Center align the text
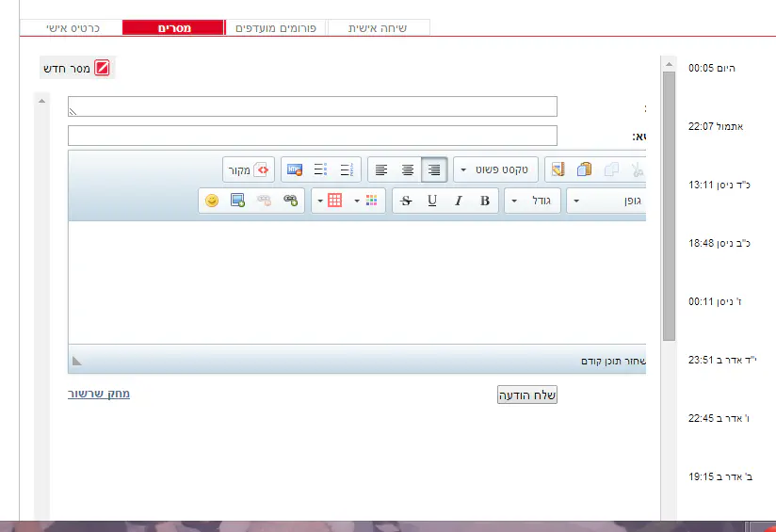This screenshot has width=776, height=532. (408, 170)
